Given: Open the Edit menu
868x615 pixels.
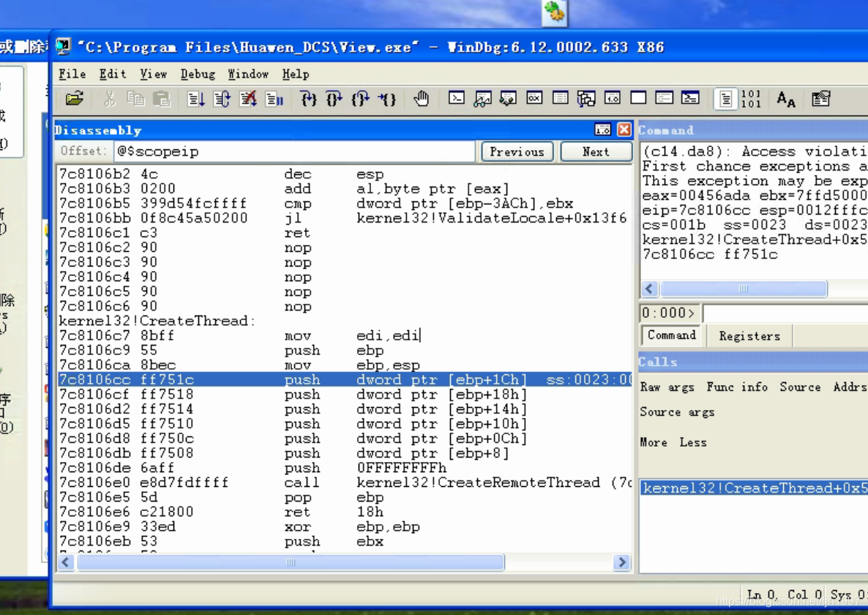Looking at the screenshot, I should pos(113,74).
